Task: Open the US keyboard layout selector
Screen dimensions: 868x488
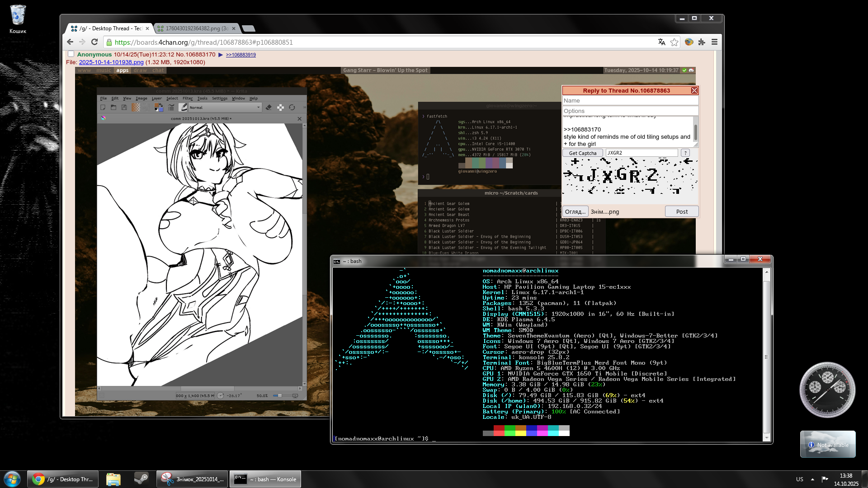Action: pyautogui.click(x=799, y=479)
